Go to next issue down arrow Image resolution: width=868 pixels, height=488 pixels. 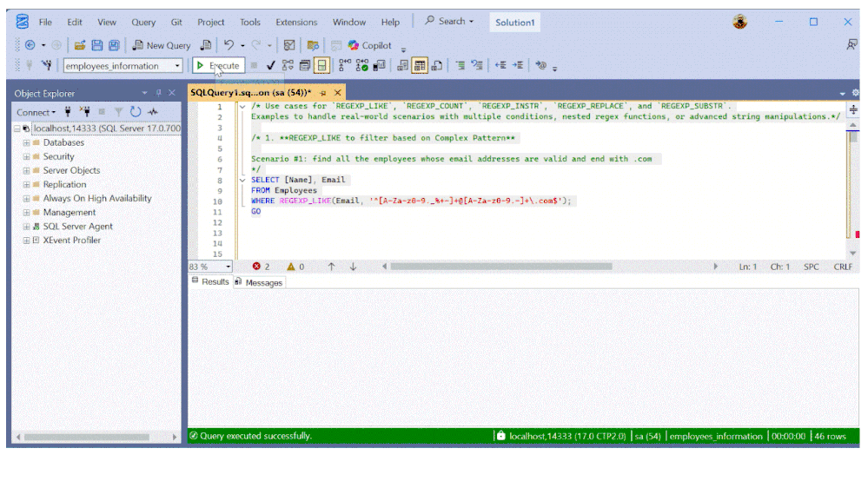click(x=353, y=267)
